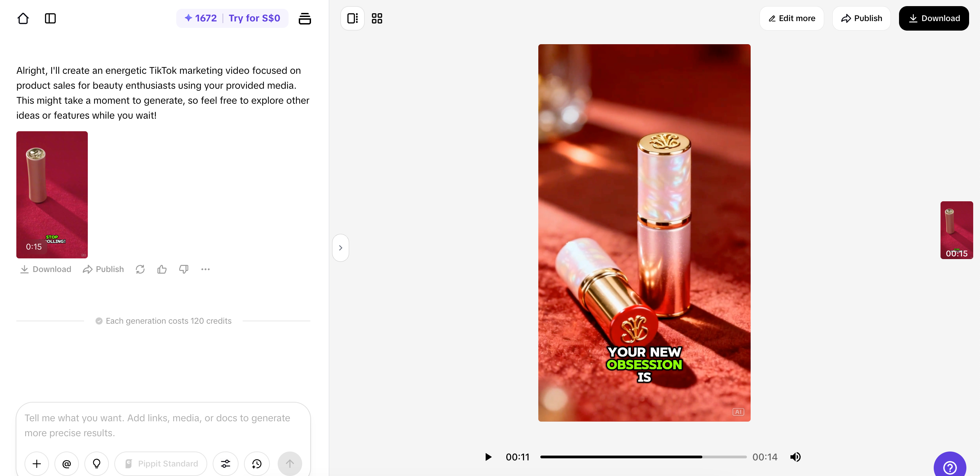Click the thumbs down icon
This screenshot has width=980, height=476.
(x=184, y=269)
